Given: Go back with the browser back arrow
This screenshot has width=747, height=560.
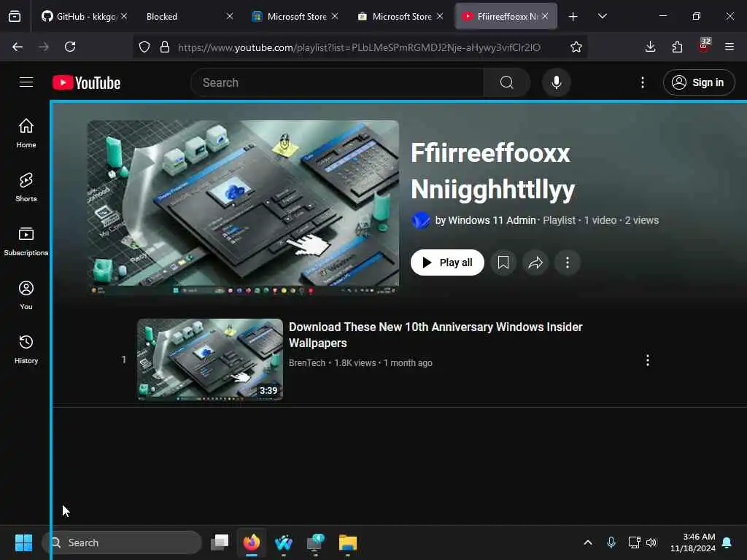Looking at the screenshot, I should coord(18,47).
